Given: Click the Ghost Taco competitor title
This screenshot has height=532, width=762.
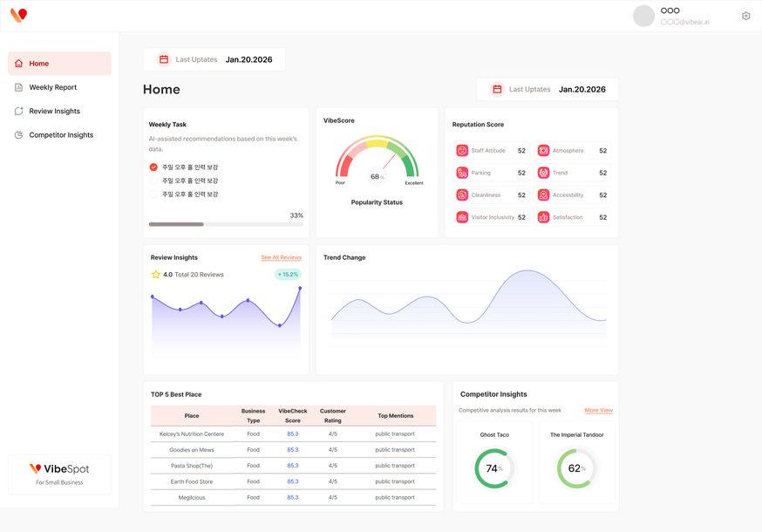Looking at the screenshot, I should (x=494, y=434).
